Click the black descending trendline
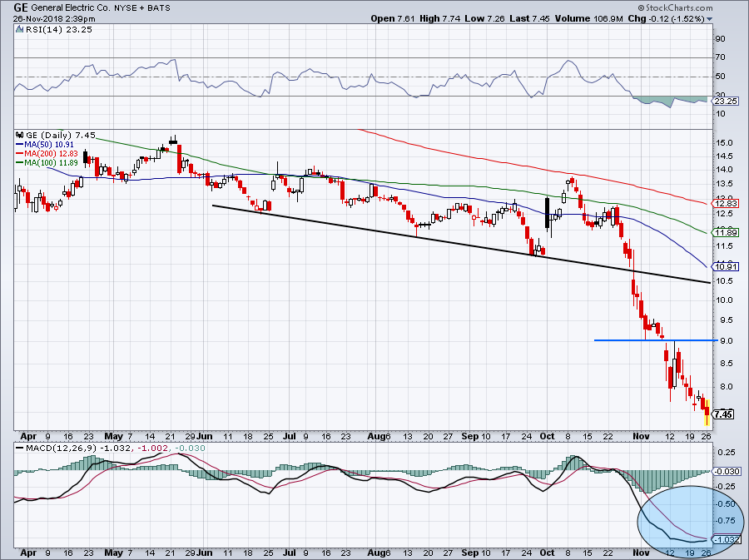Screen dimensions: 749x560 [x=458, y=243]
